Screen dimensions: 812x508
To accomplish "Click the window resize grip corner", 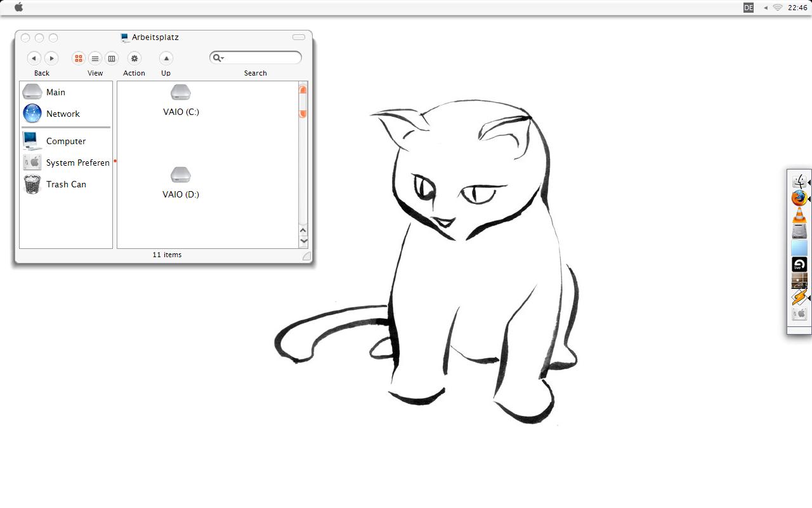I will coord(306,257).
